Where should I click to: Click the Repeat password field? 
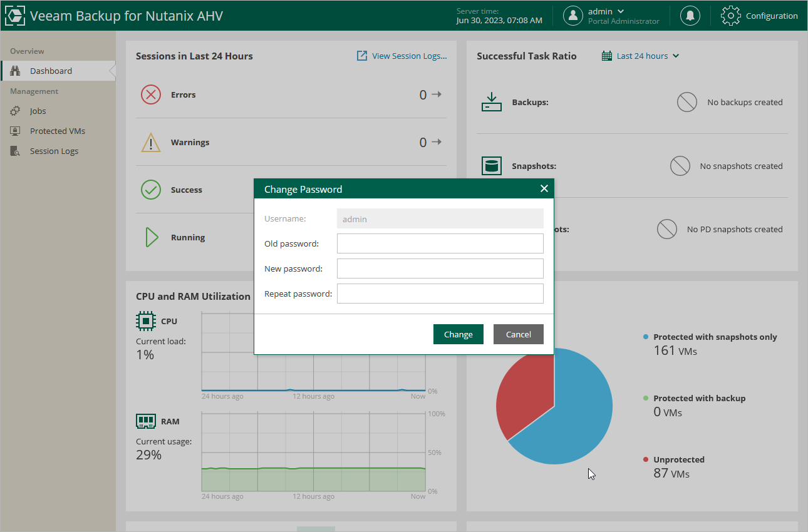pyautogui.click(x=440, y=294)
